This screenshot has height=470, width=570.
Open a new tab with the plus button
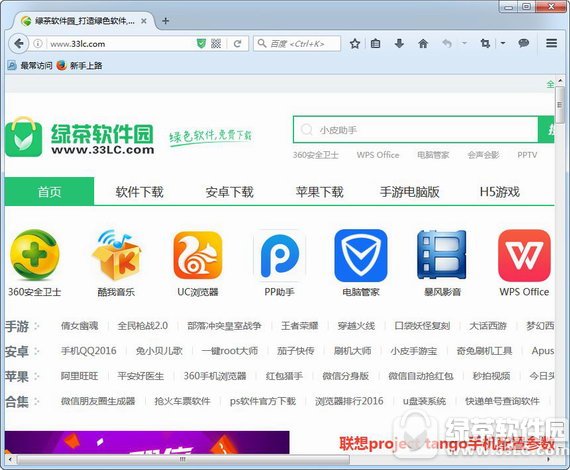click(165, 21)
